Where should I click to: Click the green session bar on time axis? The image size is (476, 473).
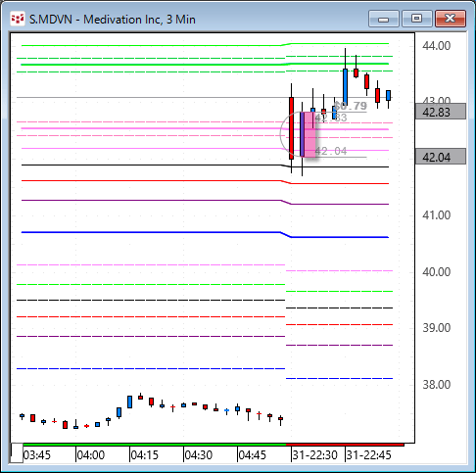[155, 445]
